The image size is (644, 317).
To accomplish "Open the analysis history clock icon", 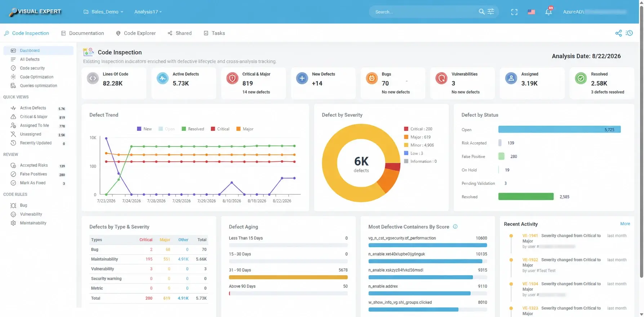I will [x=629, y=33].
